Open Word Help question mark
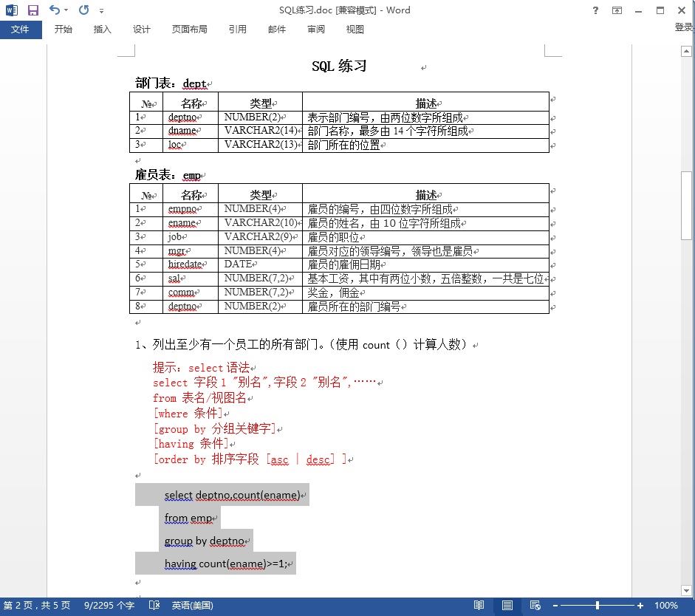This screenshot has height=616, width=695. point(595,10)
